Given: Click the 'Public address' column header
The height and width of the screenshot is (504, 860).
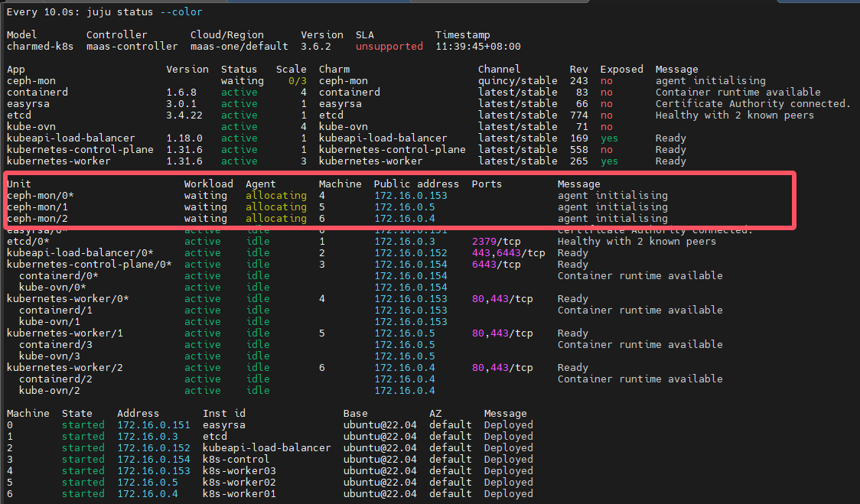Looking at the screenshot, I should pyautogui.click(x=416, y=184).
